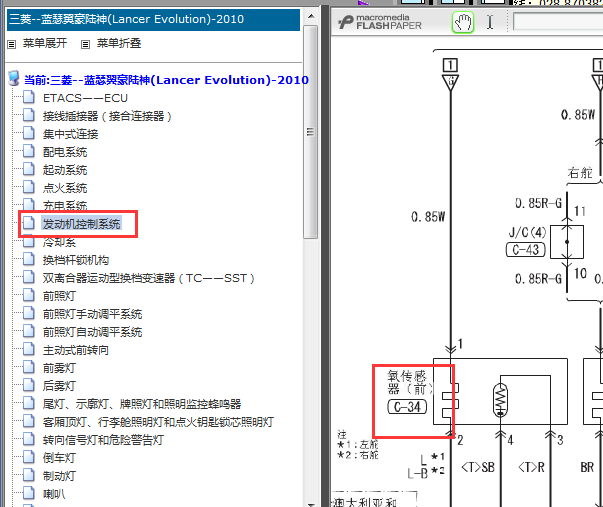Click the page icon next to 喇叭

29,493
